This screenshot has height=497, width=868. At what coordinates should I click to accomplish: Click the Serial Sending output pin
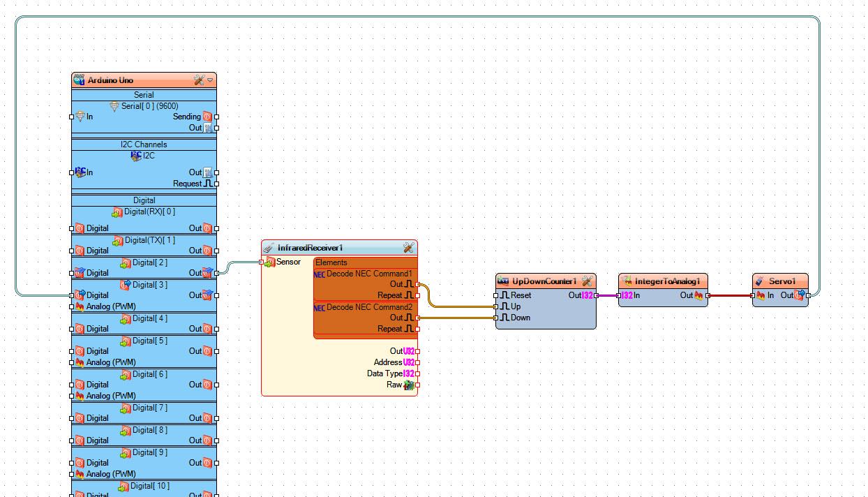(x=216, y=117)
